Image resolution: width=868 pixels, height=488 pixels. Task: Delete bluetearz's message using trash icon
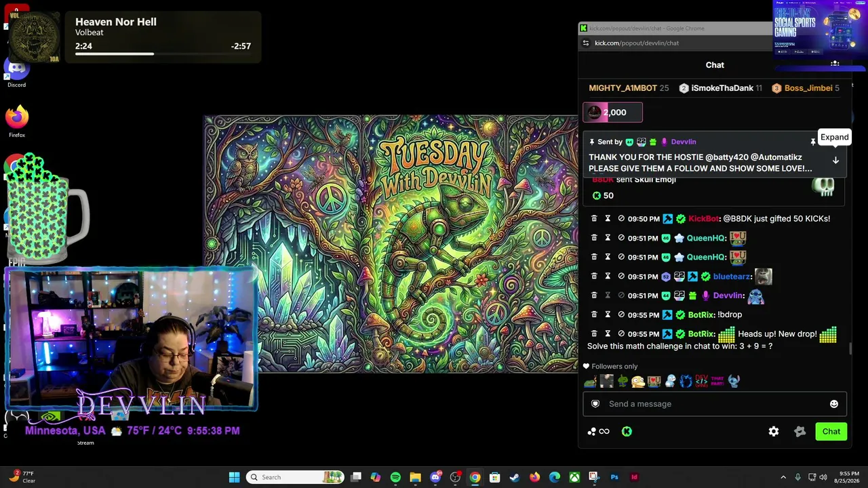(x=594, y=277)
